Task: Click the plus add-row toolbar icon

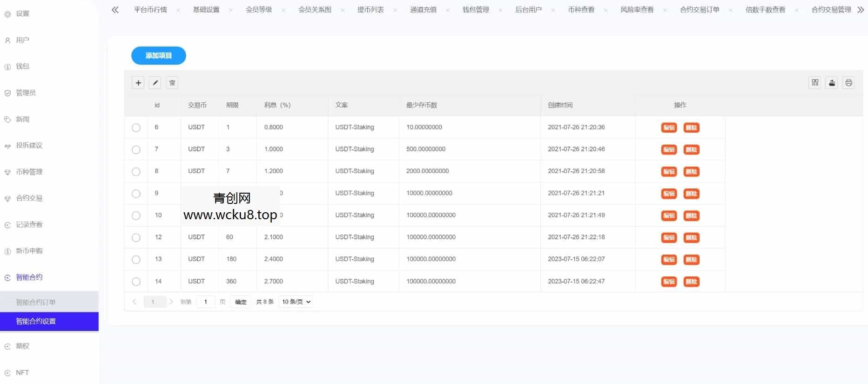Action: tap(138, 83)
